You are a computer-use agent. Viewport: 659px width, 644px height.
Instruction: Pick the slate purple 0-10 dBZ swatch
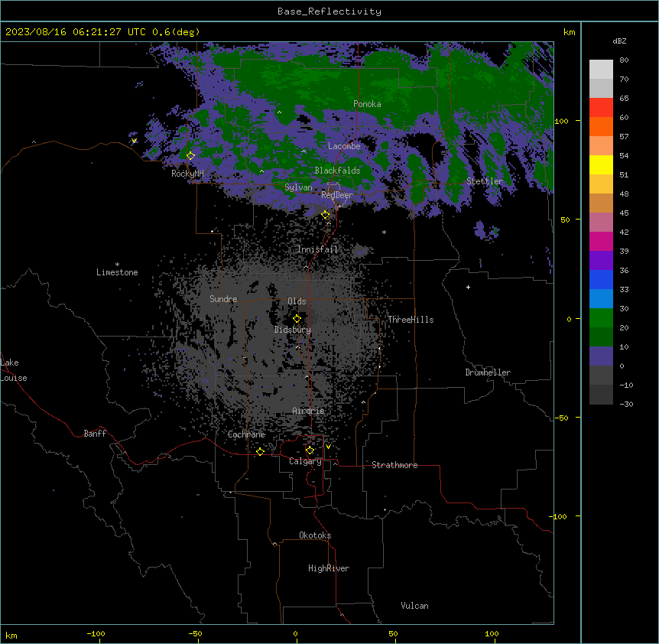pos(601,356)
